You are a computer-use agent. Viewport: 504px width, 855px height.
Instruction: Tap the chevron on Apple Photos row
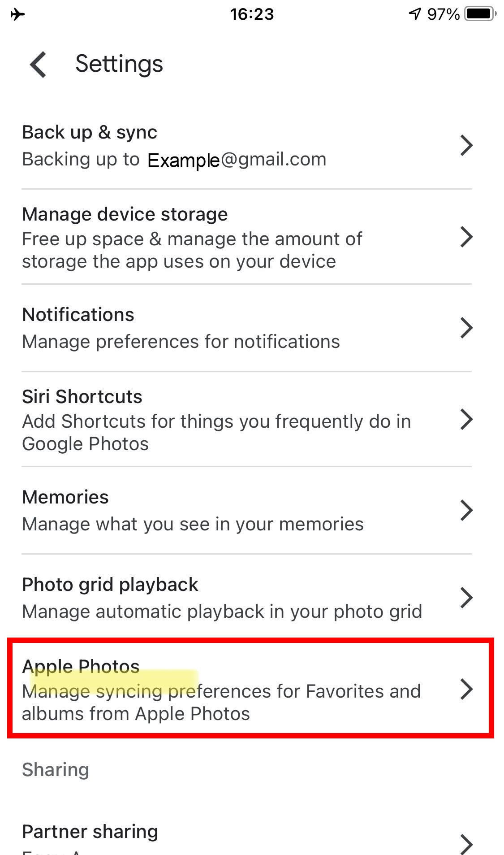click(x=466, y=689)
